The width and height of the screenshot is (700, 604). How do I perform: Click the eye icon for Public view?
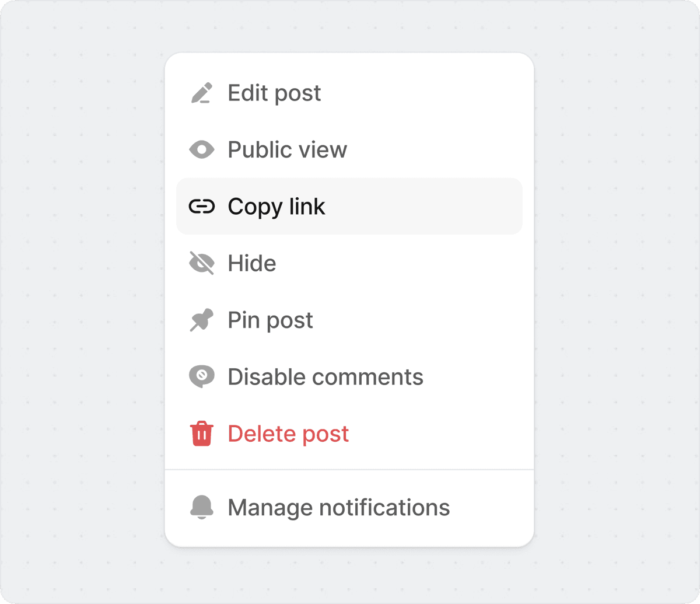click(202, 150)
